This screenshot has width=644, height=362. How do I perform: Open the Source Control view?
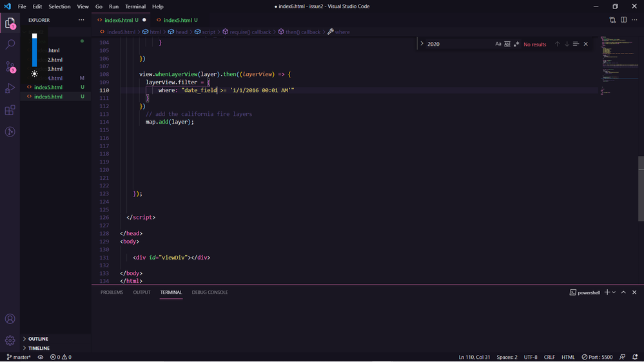point(10,66)
